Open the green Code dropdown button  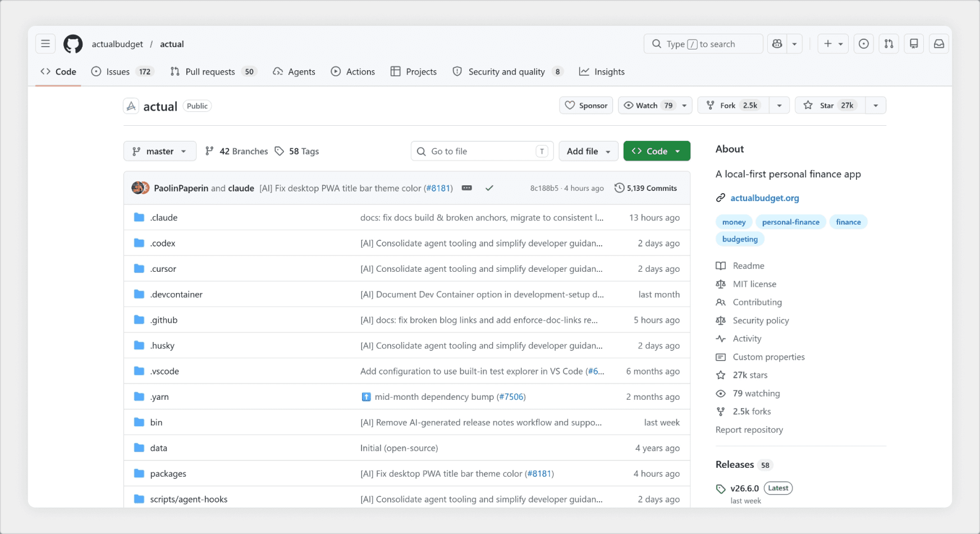(x=657, y=151)
